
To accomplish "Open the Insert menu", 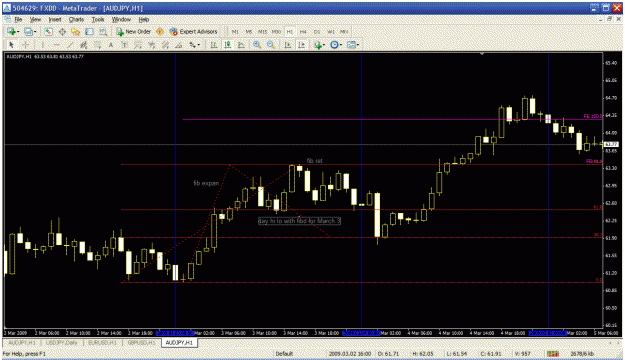I will click(x=55, y=19).
